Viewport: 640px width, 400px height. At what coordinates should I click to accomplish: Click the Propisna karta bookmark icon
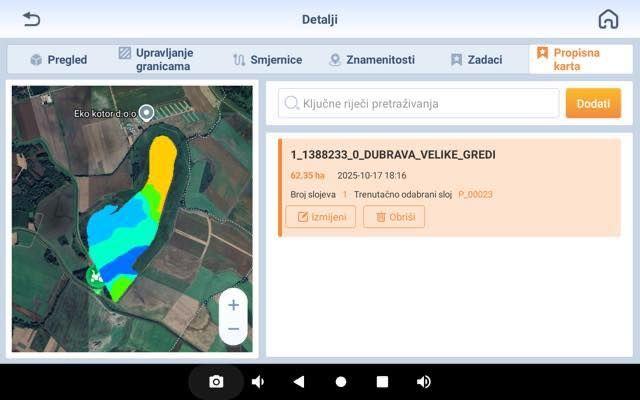coord(542,53)
